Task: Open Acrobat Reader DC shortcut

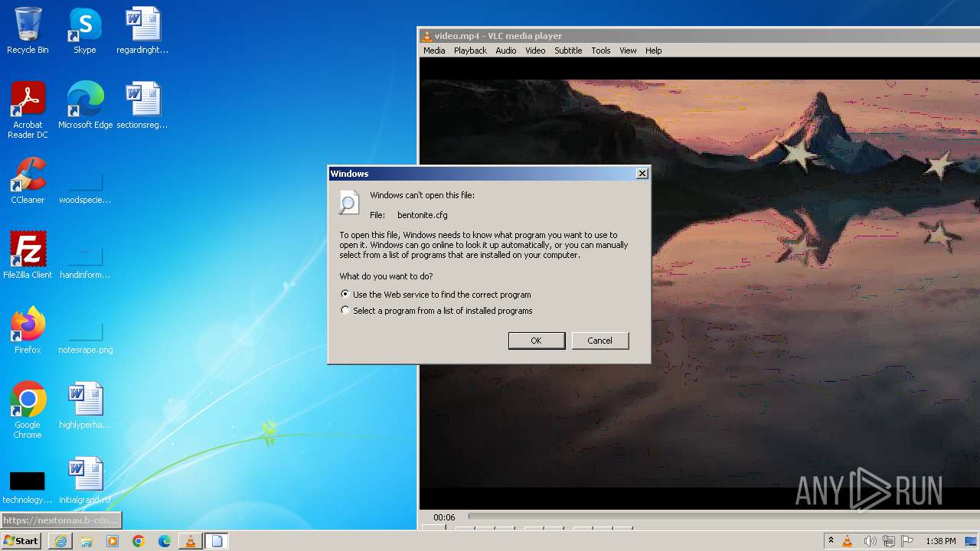Action: tap(28, 109)
